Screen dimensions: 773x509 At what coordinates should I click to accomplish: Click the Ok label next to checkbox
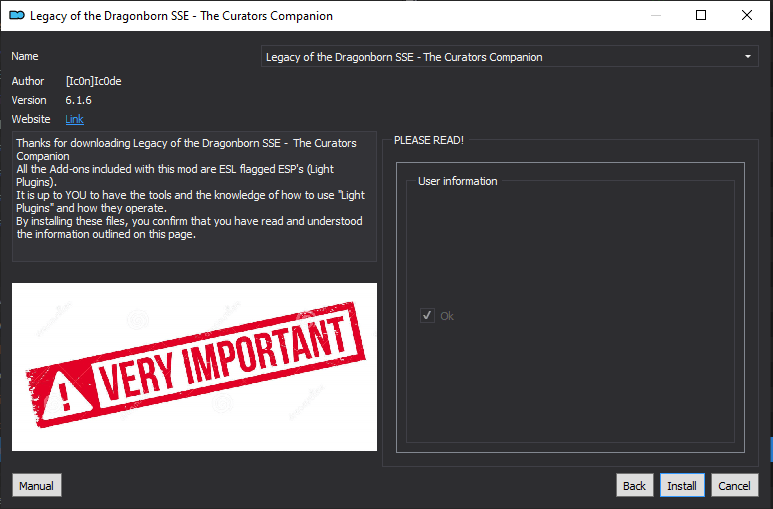coord(447,316)
